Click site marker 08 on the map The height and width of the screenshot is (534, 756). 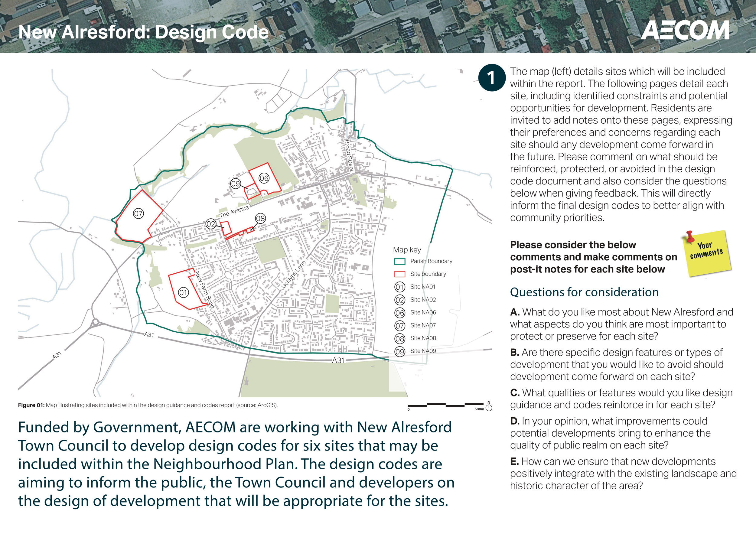[260, 218]
